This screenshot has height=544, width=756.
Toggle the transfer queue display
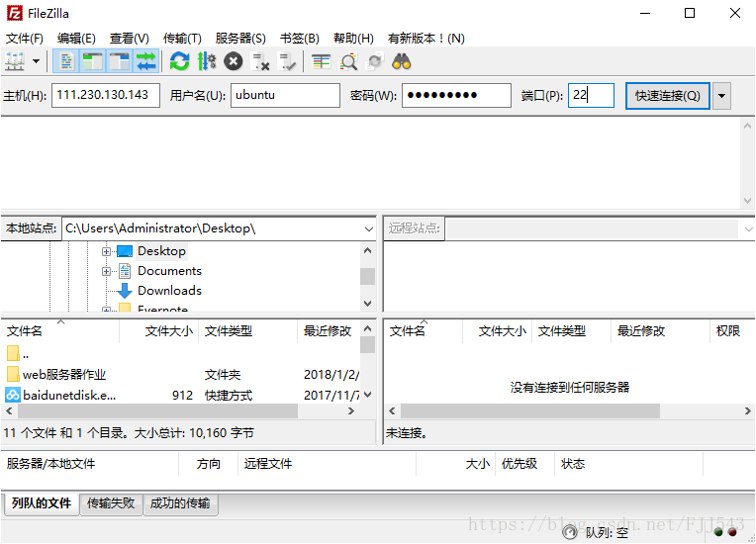[x=145, y=61]
